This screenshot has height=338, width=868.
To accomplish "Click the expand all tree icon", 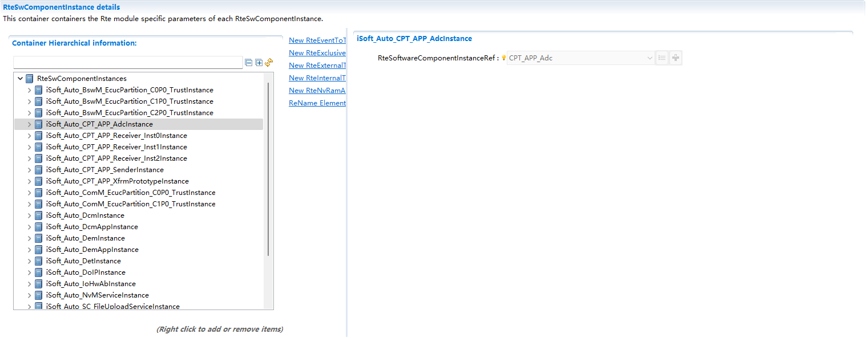I will [x=259, y=63].
